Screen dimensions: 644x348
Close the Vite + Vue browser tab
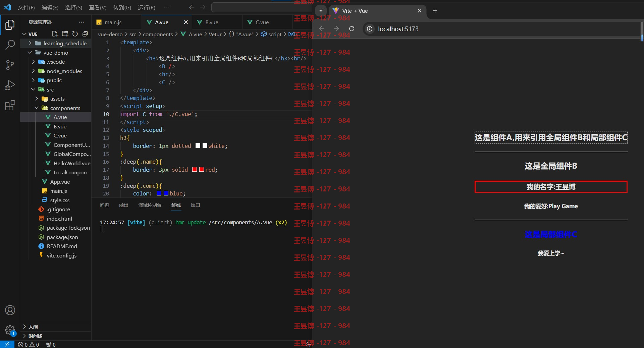(419, 11)
